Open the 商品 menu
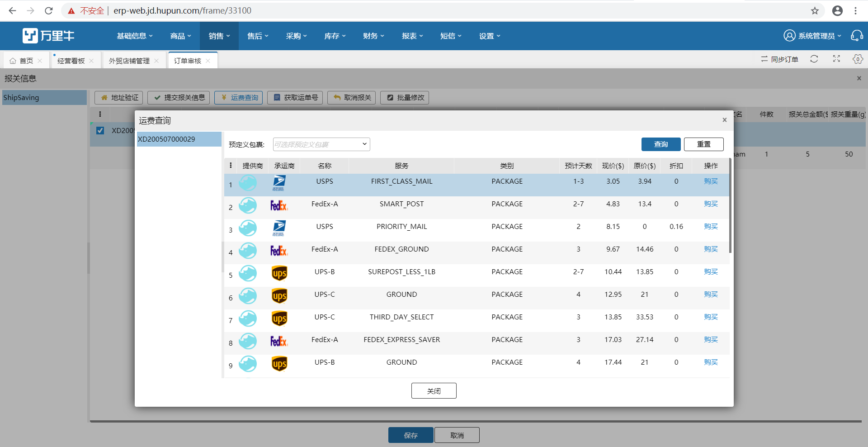Image resolution: width=868 pixels, height=447 pixels. point(180,36)
